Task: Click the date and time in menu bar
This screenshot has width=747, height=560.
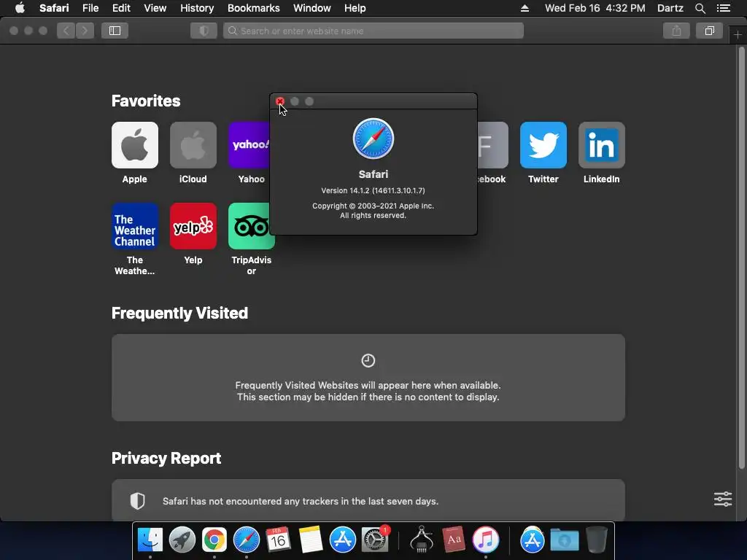Action: pos(595,8)
